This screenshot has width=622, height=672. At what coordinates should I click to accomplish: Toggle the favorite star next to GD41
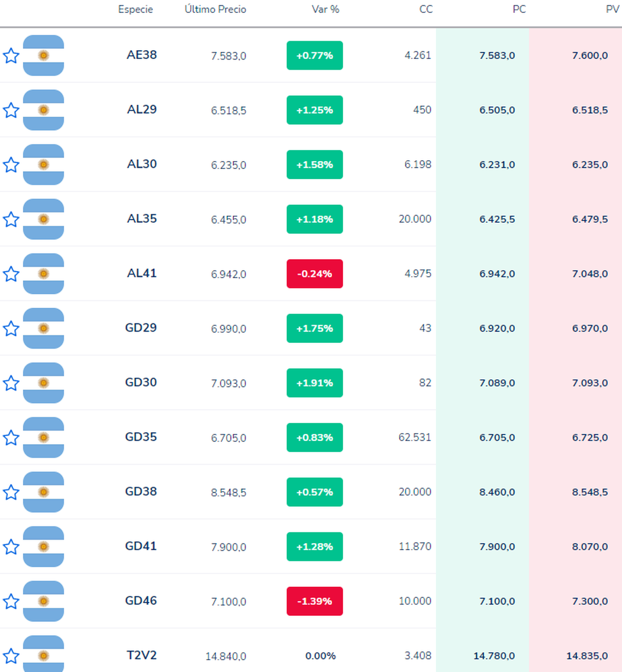coord(10,547)
